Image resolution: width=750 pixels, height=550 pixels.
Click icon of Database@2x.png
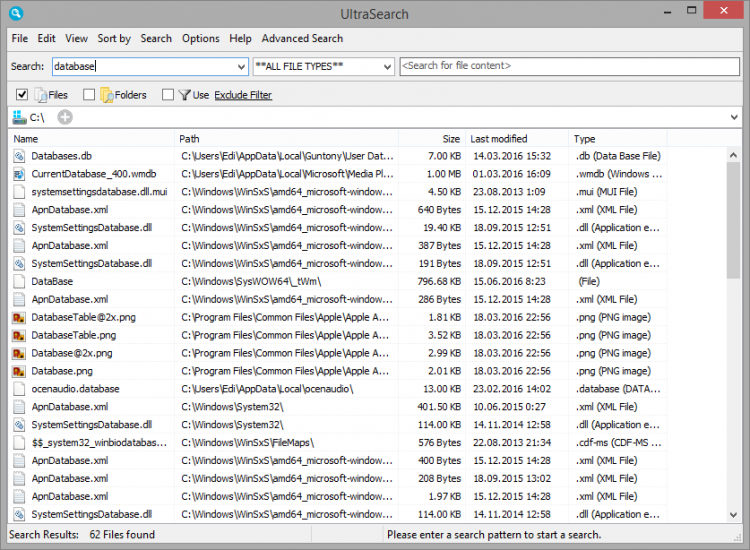point(19,353)
